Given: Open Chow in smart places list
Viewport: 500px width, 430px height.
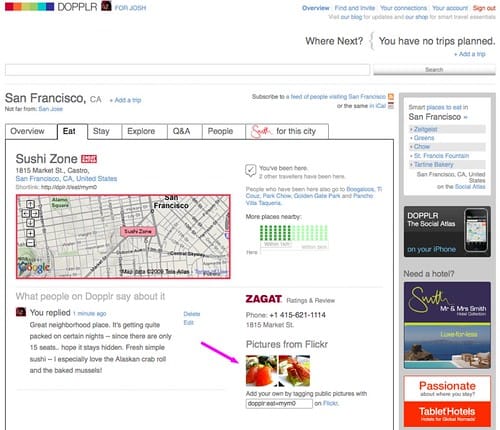Looking at the screenshot, I should pos(421,147).
